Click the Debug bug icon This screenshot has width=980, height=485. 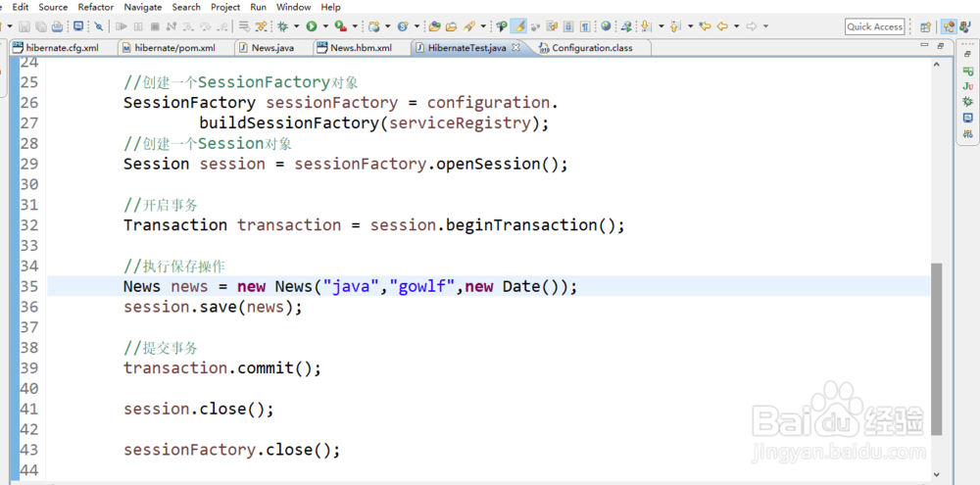282,26
